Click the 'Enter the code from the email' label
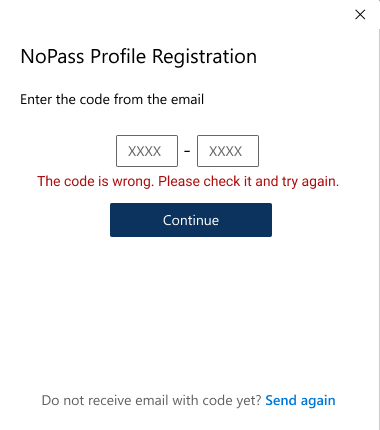The image size is (380, 430). (x=112, y=99)
